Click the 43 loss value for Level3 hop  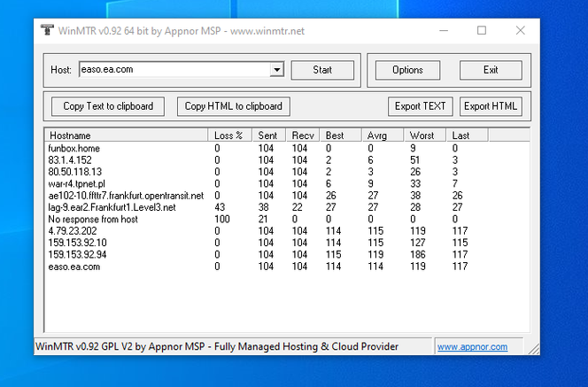pos(220,207)
